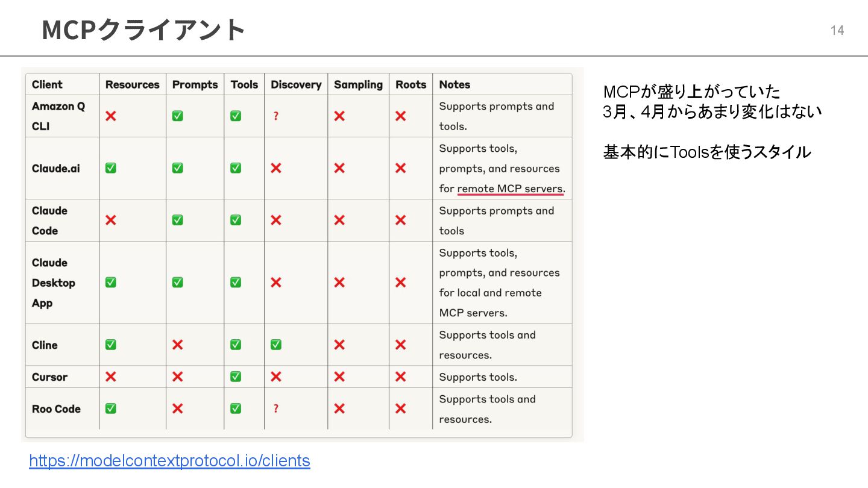Click Roo Code Discovery question mark
This screenshot has height=488, width=868.
pyautogui.click(x=275, y=408)
